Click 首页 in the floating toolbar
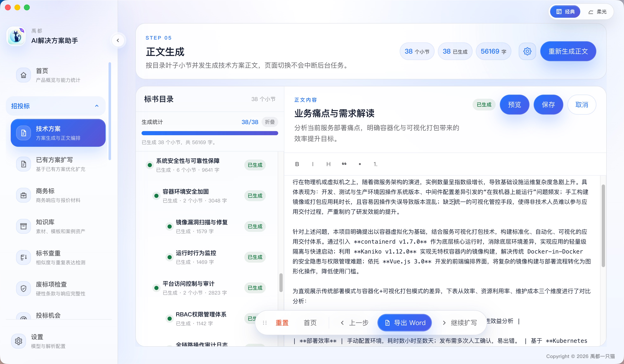624x364 pixels. (310, 323)
